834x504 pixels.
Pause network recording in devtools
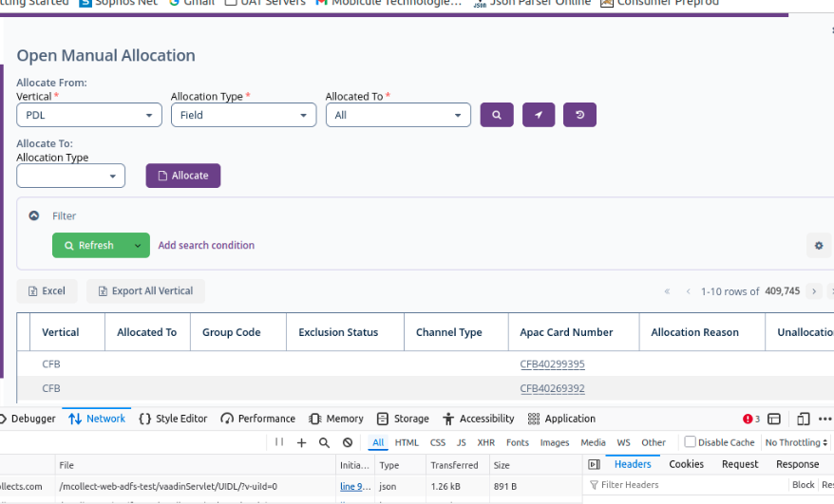[x=279, y=442]
